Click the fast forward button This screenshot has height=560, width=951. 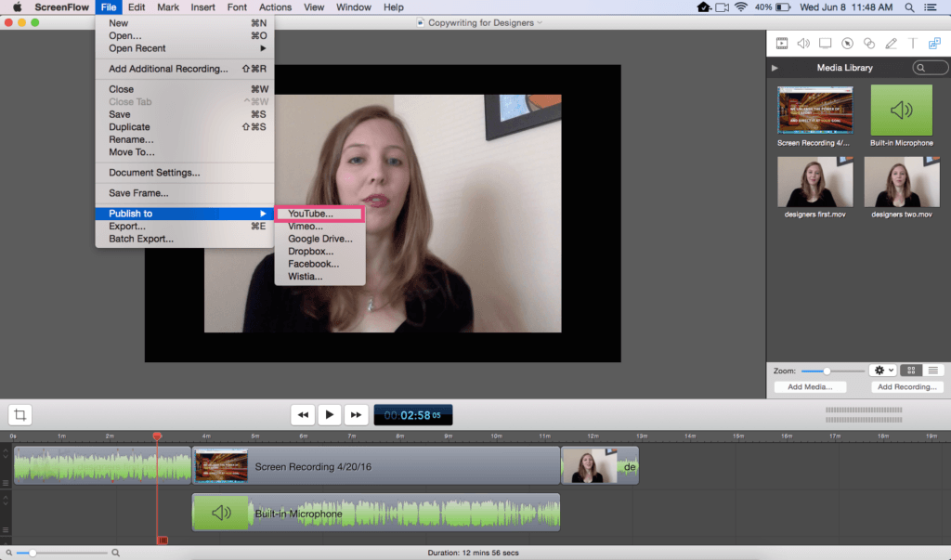356,415
